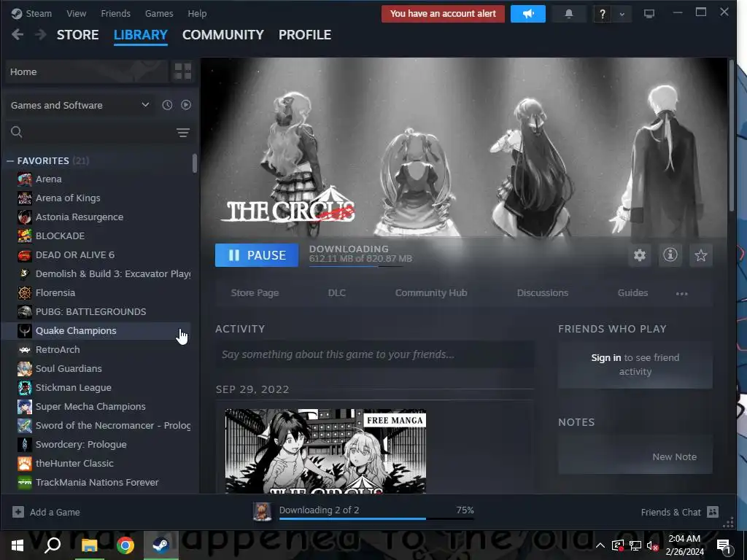Open game settings gear icon
This screenshot has height=560, width=747.
click(639, 255)
